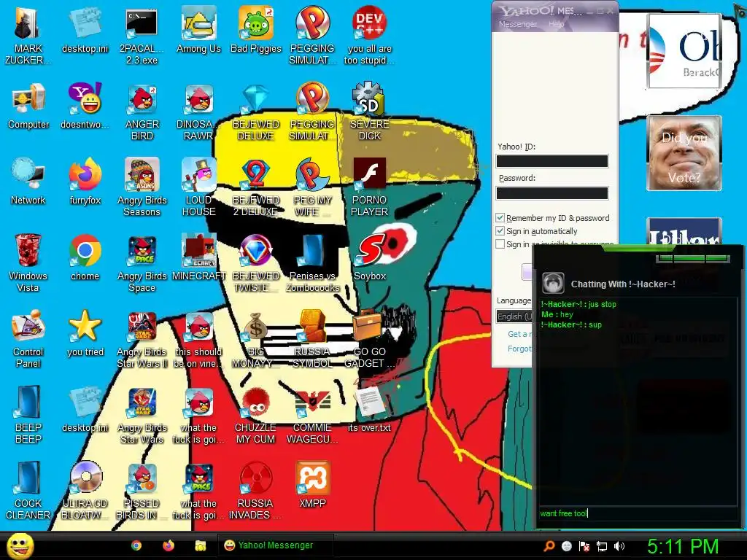
Task: Launch 2PACAL 2.3.exe from the desktop
Action: (x=142, y=35)
